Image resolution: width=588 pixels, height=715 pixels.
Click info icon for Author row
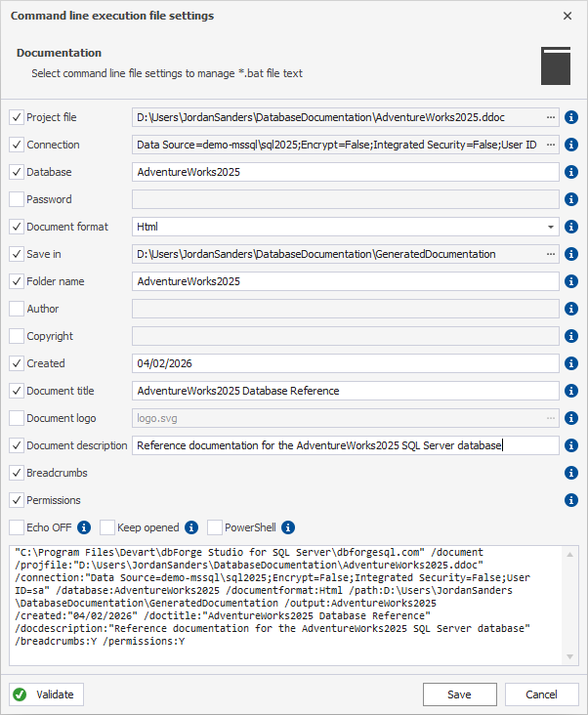pyautogui.click(x=571, y=309)
